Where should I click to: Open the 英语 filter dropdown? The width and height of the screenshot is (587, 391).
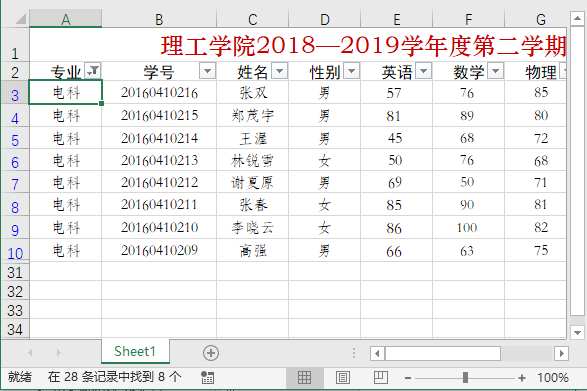pos(423,70)
